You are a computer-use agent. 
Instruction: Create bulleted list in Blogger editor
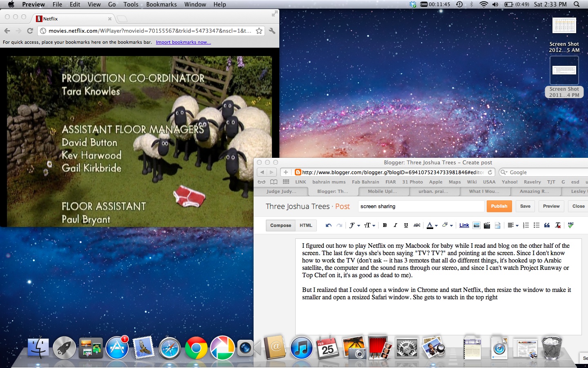click(537, 225)
